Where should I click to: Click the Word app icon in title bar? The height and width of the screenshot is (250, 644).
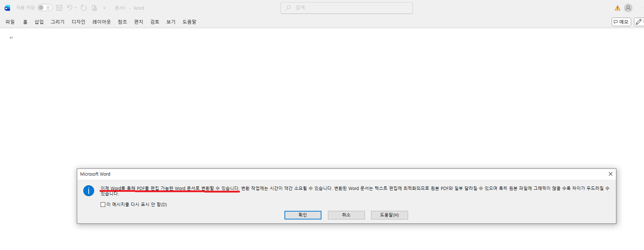click(x=7, y=8)
